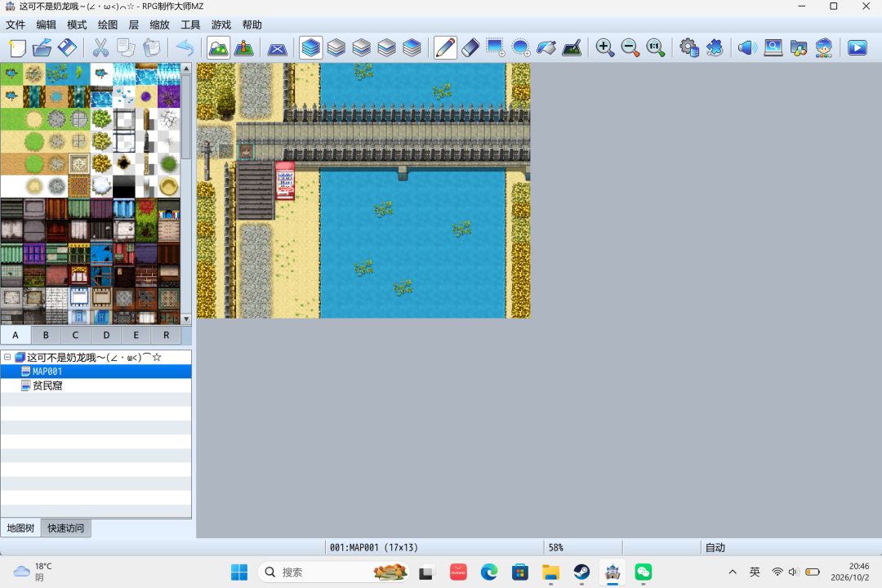The height and width of the screenshot is (588, 882).
Task: Open the Resource Manager folder icon
Action: [x=798, y=48]
